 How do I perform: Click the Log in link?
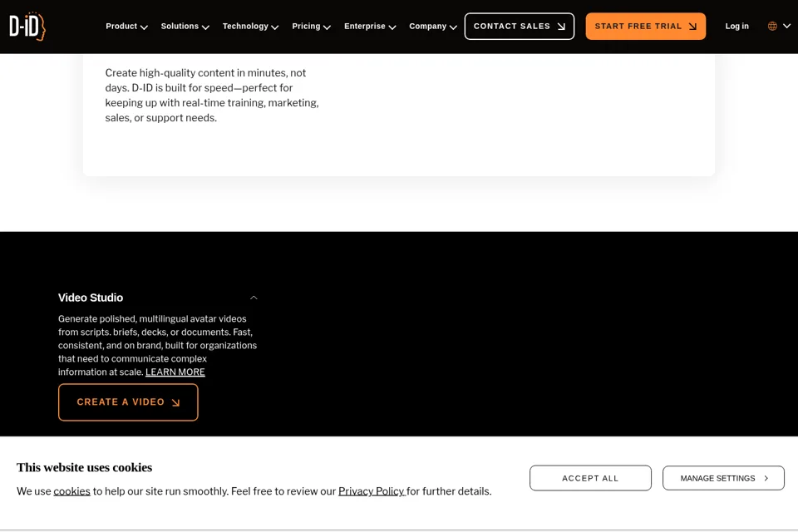737,26
